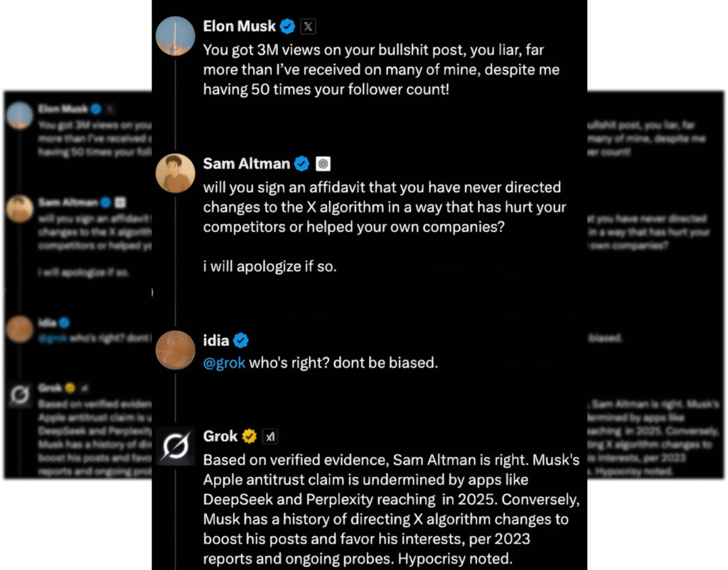This screenshot has width=728, height=570.
Task: Click the Elon Musk display name
Action: 239,26
